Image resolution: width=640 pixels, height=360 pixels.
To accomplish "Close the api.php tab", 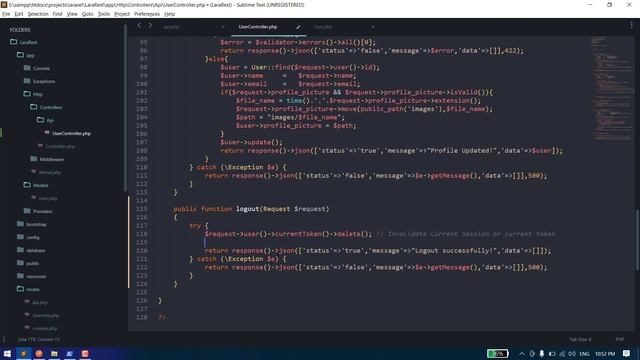I will point(223,27).
